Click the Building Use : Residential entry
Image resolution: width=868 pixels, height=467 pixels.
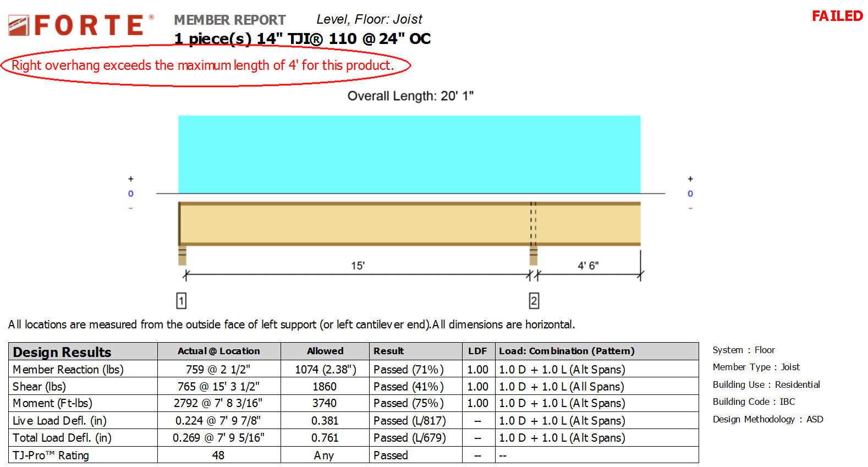[766, 384]
